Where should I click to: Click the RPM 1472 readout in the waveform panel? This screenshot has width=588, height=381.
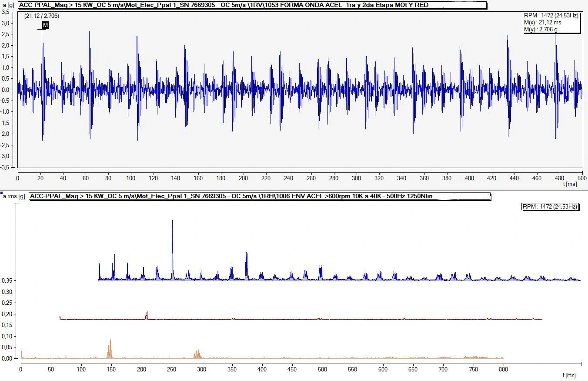pos(551,16)
